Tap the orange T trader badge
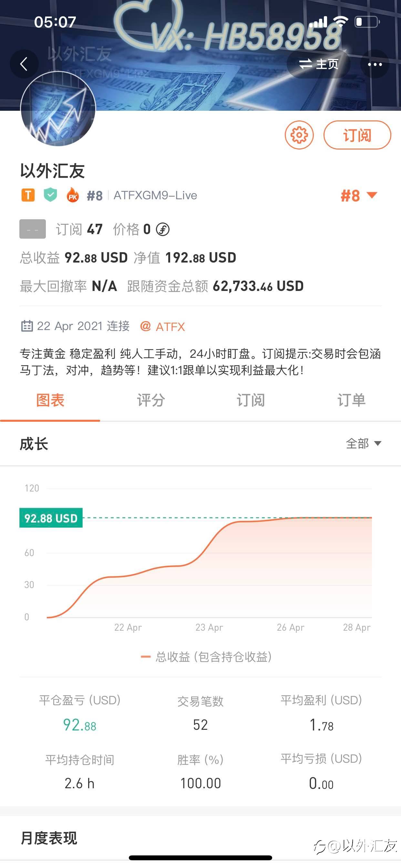This screenshot has width=401, height=868. [28, 195]
